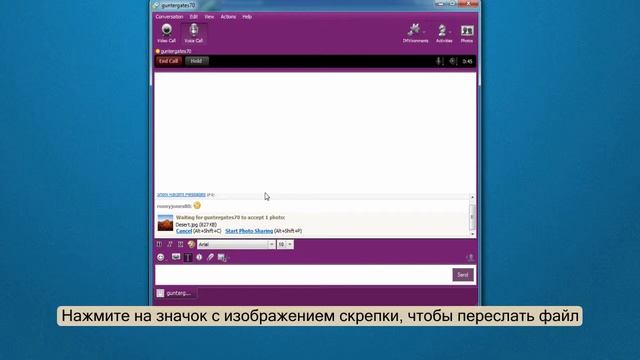Open the emoticons picker

click(x=161, y=257)
